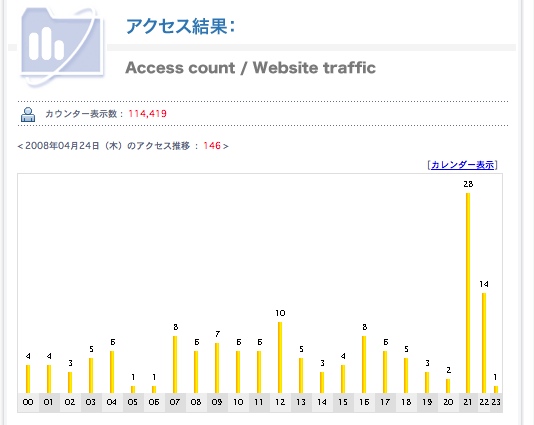Viewport: 534px width, 425px height.
Task: Click the hour label 23 on axis
Action: pos(496,402)
